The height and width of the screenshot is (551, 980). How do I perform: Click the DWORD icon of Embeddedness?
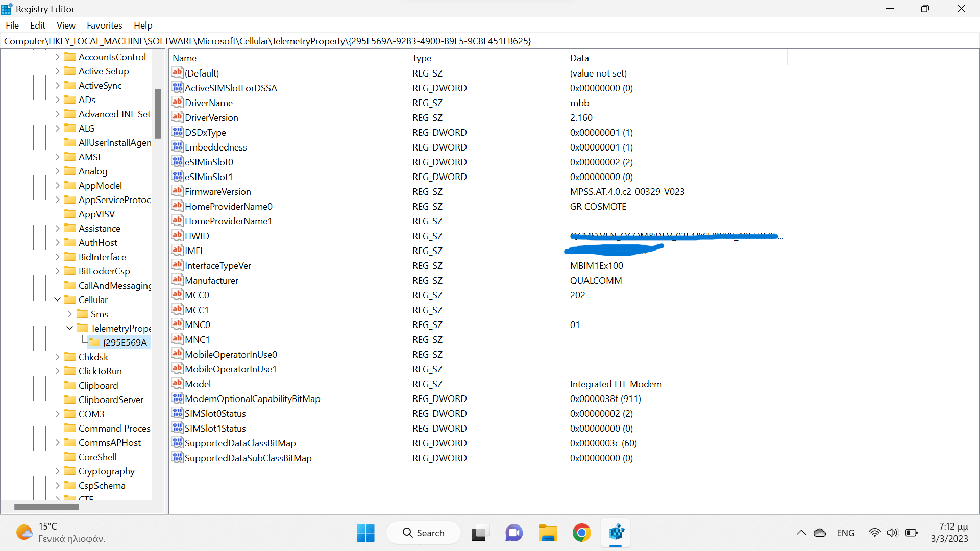[177, 146]
